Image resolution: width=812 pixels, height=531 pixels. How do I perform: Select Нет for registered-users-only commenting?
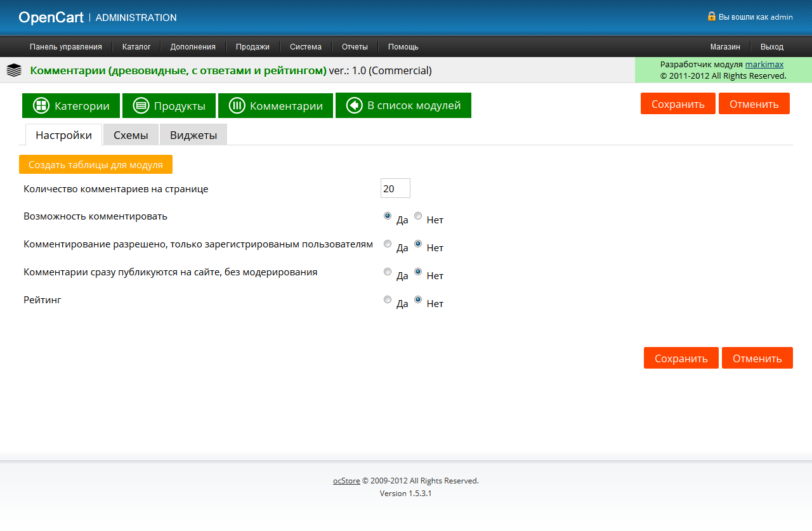[418, 244]
